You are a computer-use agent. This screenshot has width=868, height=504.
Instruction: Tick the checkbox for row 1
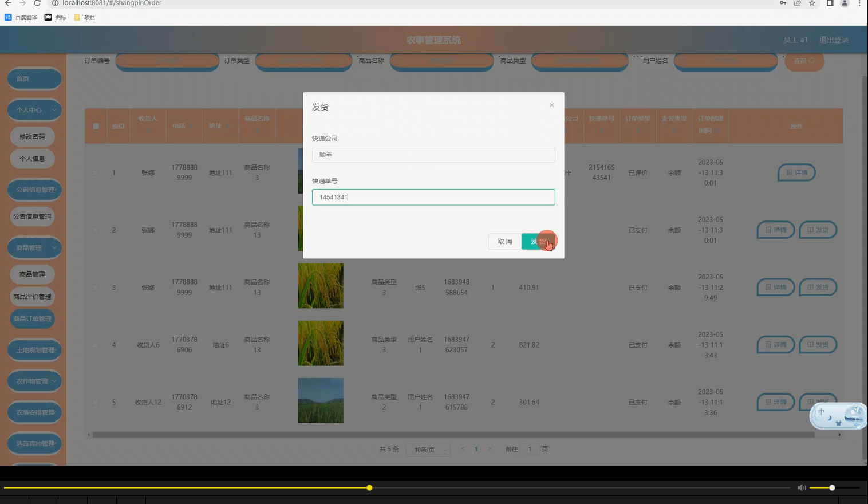pyautogui.click(x=96, y=172)
